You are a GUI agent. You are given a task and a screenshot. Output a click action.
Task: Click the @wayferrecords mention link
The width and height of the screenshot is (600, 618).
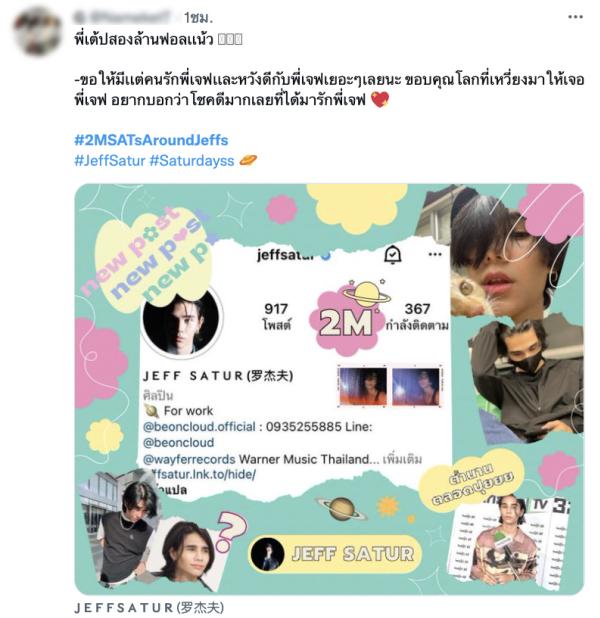(189, 459)
